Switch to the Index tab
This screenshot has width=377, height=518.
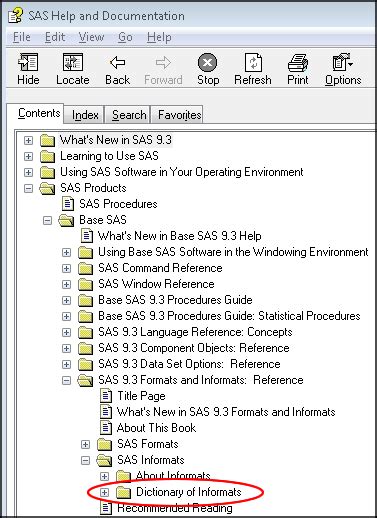pos(85,115)
